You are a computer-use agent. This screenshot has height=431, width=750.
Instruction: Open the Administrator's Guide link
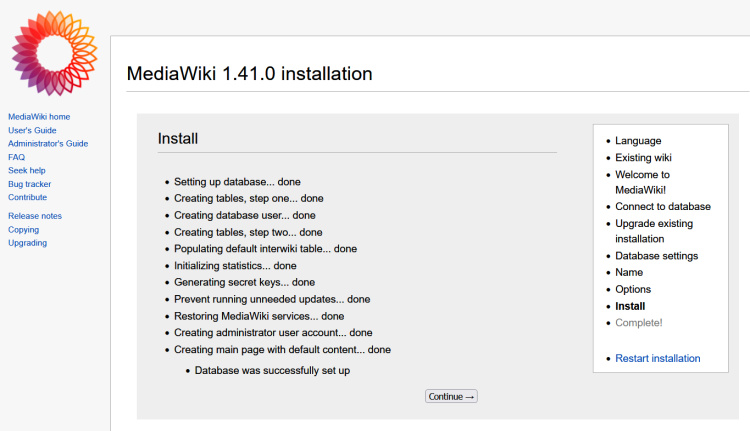pyautogui.click(x=48, y=144)
